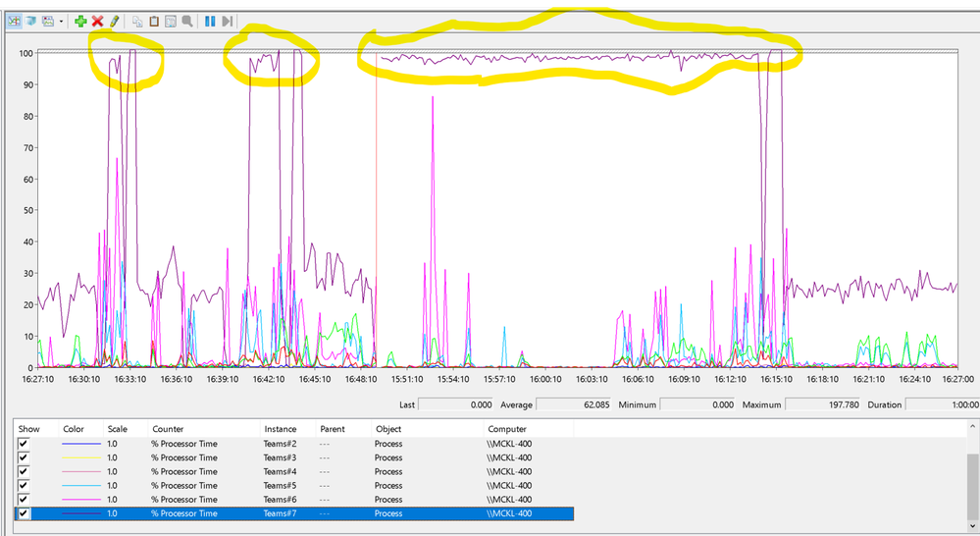Open the graph Properties icon

[171, 22]
